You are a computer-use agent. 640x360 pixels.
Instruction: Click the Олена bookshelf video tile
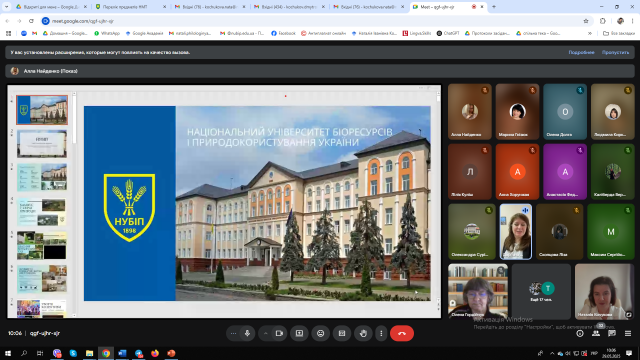click(478, 291)
